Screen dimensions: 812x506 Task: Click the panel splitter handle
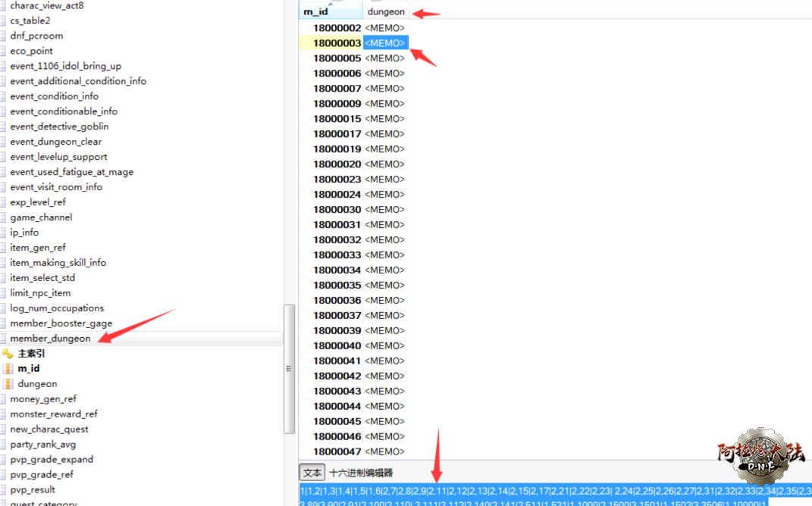(288, 369)
